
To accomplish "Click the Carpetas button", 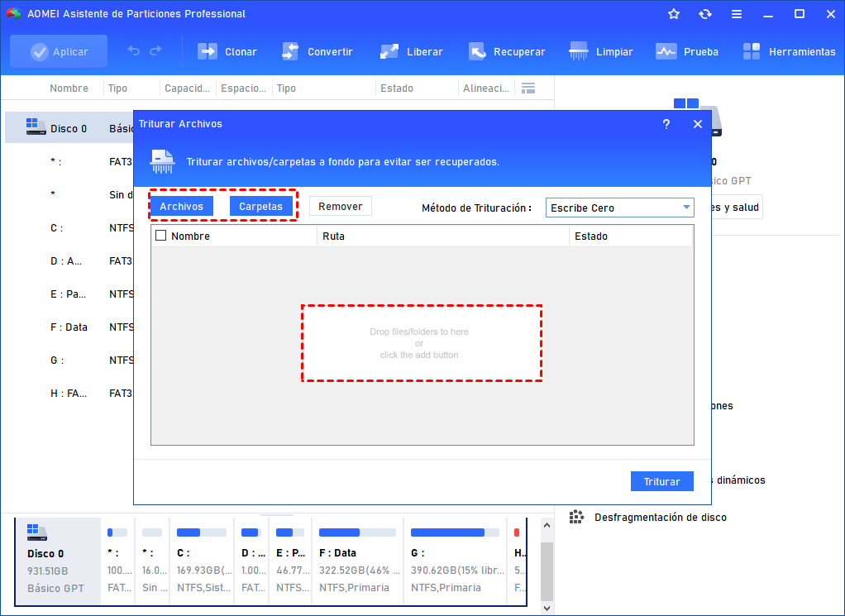I will [x=260, y=207].
